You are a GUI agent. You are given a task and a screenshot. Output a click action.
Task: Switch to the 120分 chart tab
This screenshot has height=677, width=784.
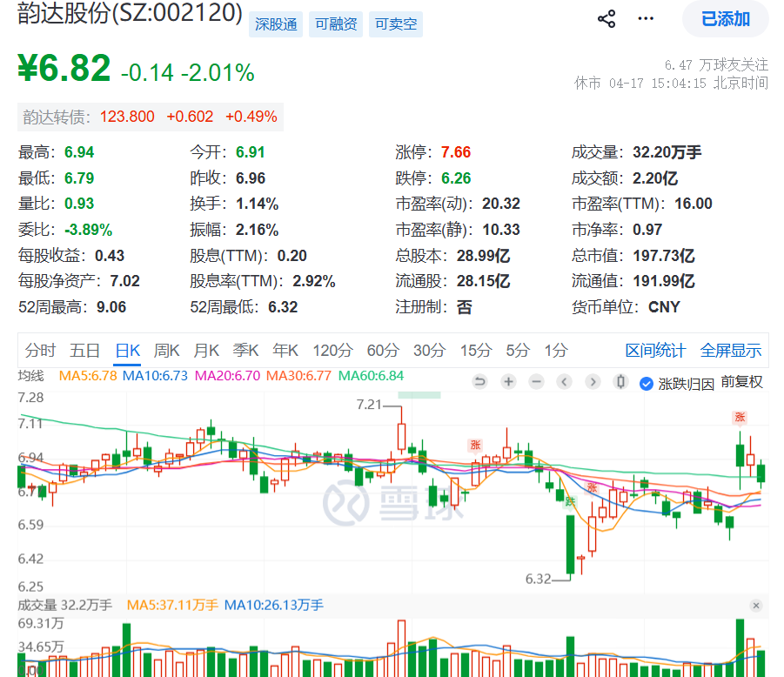tap(332, 351)
